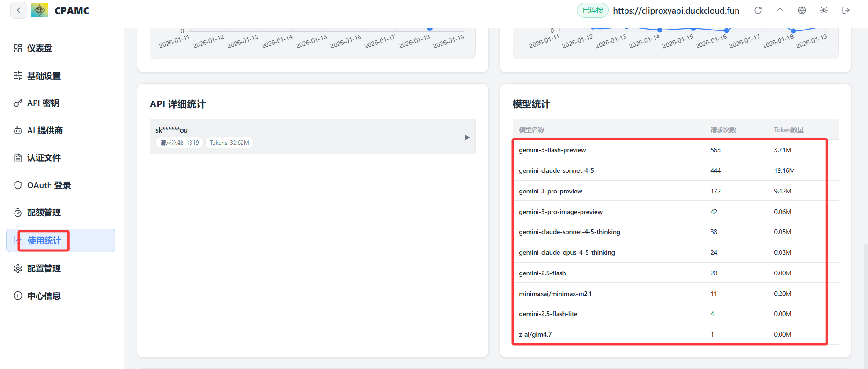Click the 3.71M token value

coord(782,150)
